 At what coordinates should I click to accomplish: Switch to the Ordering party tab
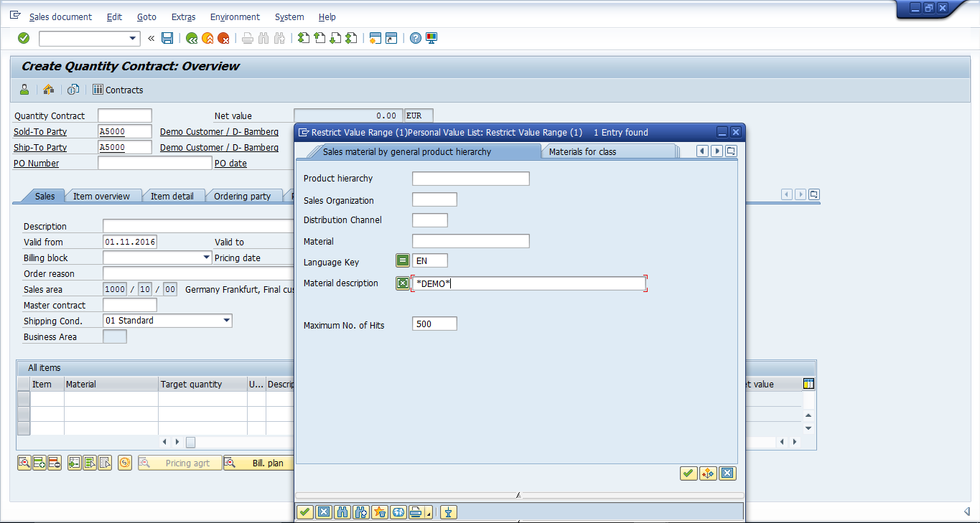pos(243,196)
